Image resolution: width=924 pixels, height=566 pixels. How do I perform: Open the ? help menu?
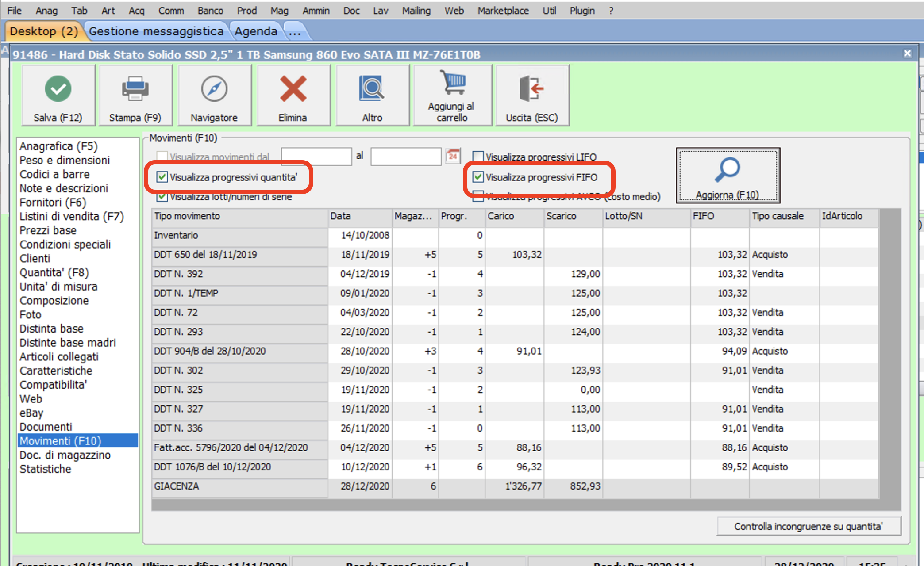click(x=611, y=10)
